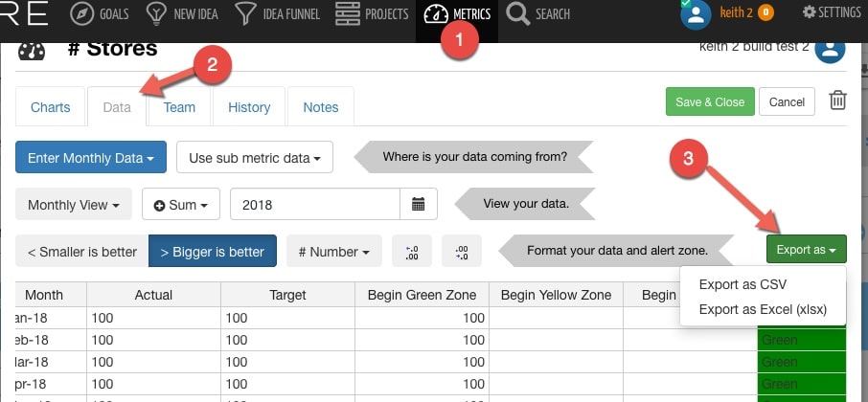Expand the Enter Monthly Data dropdown
Screen dimensions: 868x402
[91, 157]
